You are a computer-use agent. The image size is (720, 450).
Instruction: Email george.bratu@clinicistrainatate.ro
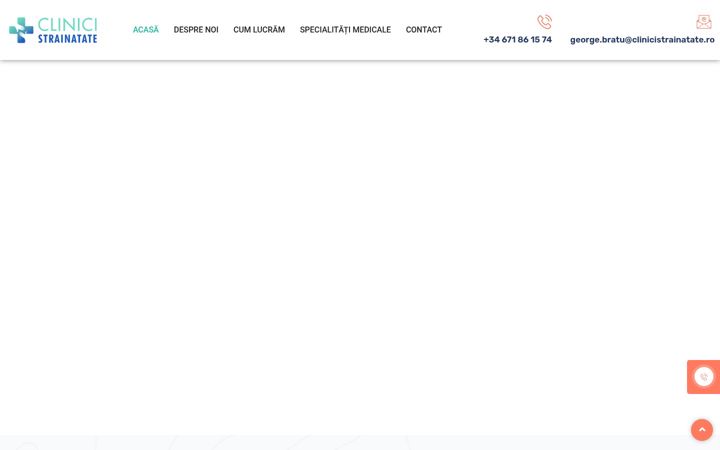click(x=642, y=40)
